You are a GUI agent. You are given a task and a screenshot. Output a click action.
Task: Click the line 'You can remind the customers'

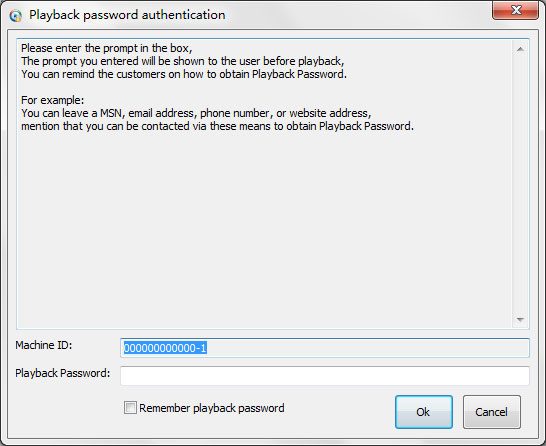184,74
